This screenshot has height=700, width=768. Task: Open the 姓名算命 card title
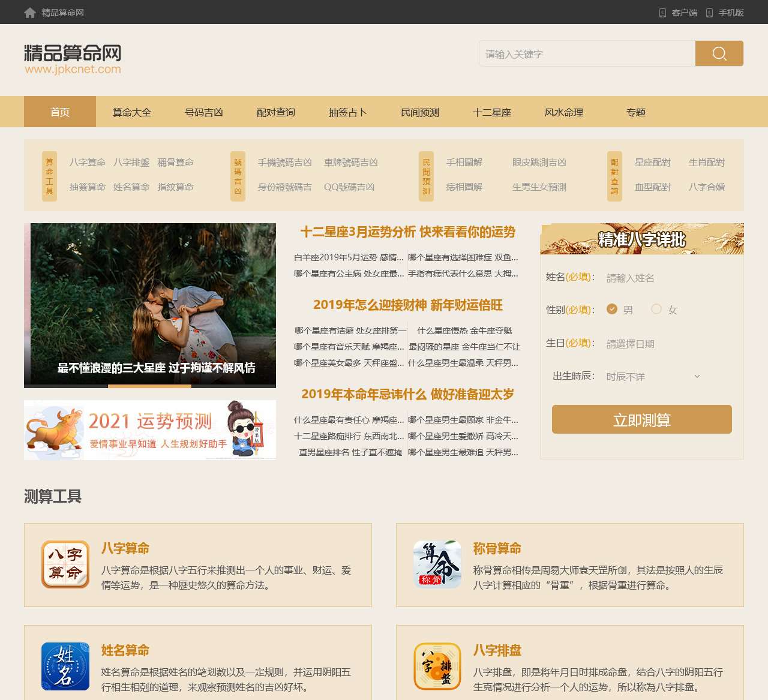pos(125,650)
